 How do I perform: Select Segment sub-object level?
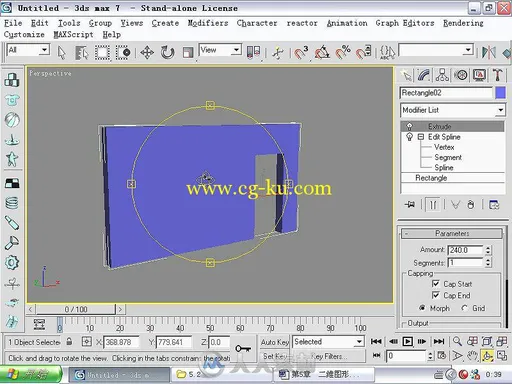[448, 157]
